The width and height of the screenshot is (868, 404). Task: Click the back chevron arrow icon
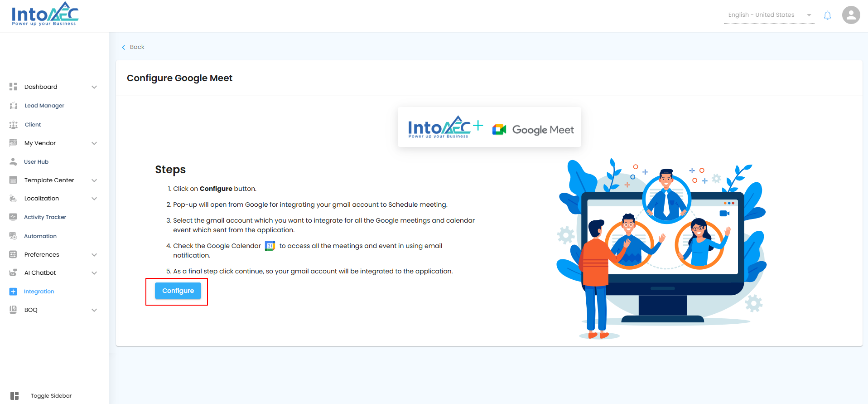[x=123, y=47]
